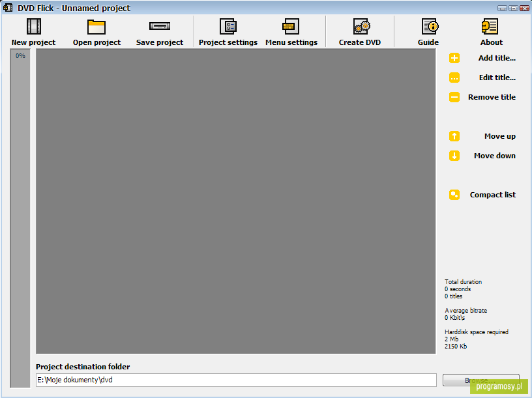Click the Move up text button

pos(500,136)
